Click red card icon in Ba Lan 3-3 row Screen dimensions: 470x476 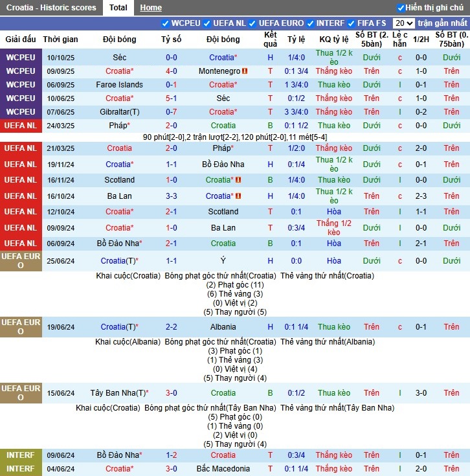(x=238, y=196)
